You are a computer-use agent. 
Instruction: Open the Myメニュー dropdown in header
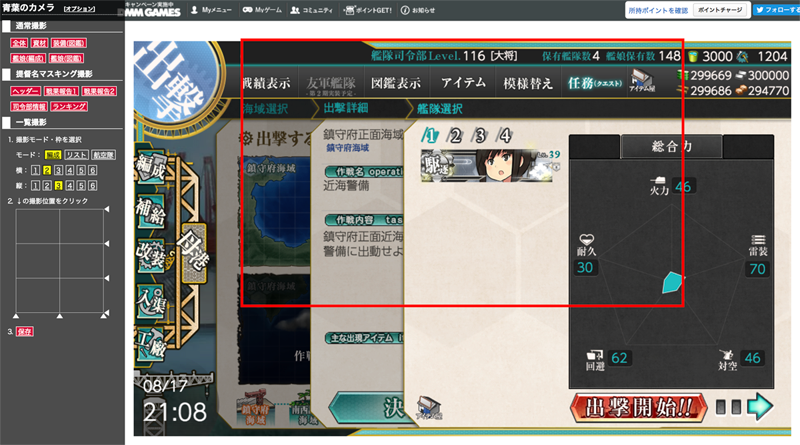211,10
